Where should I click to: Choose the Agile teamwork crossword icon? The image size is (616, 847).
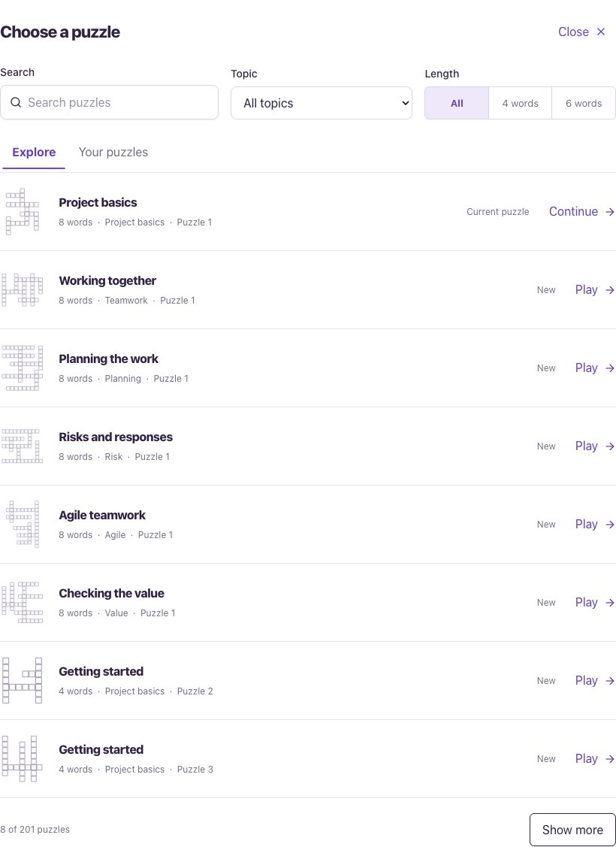point(22,525)
